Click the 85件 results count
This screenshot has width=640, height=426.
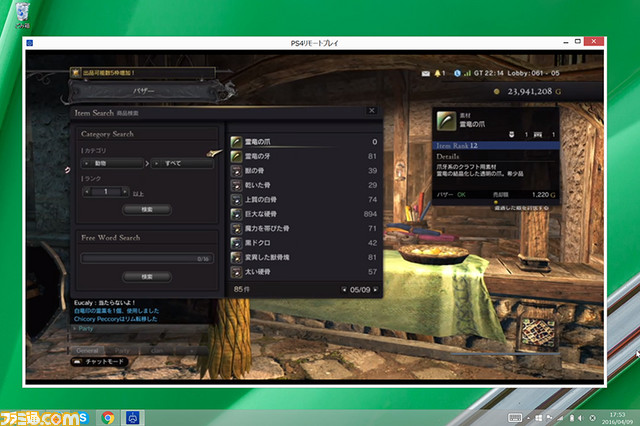241,289
